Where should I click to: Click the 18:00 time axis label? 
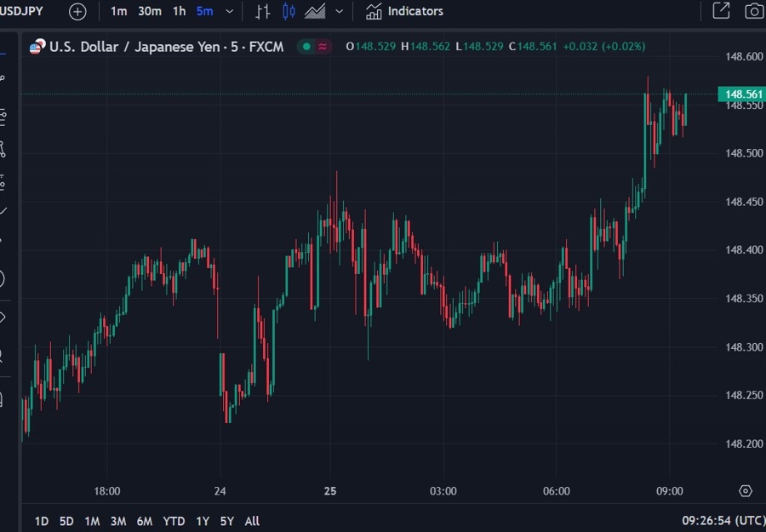(x=107, y=491)
